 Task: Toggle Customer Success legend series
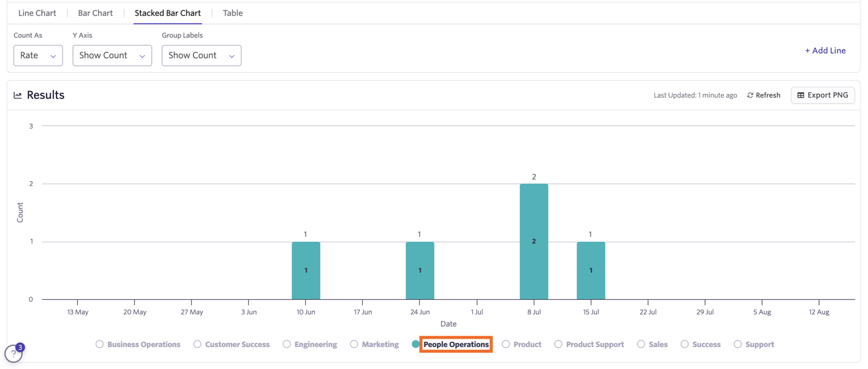tap(232, 344)
